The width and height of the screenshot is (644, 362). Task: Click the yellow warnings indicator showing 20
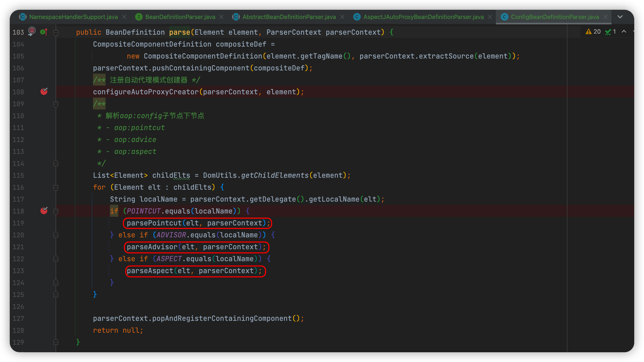pos(593,32)
